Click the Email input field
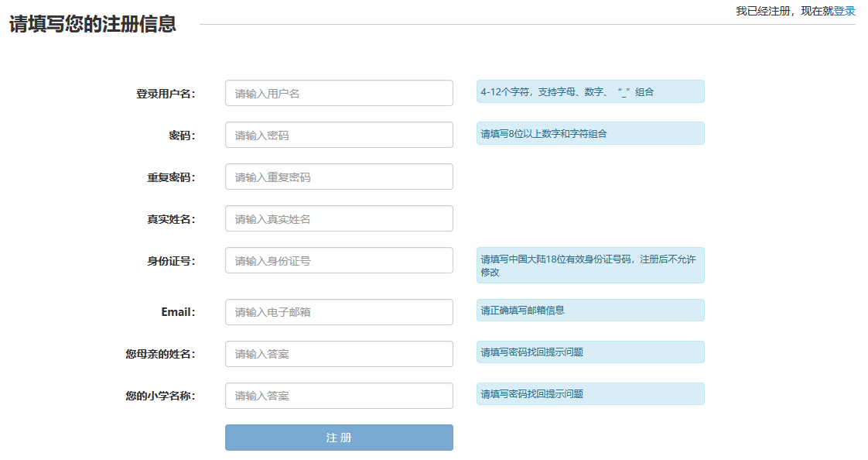The image size is (868, 460). (x=339, y=312)
